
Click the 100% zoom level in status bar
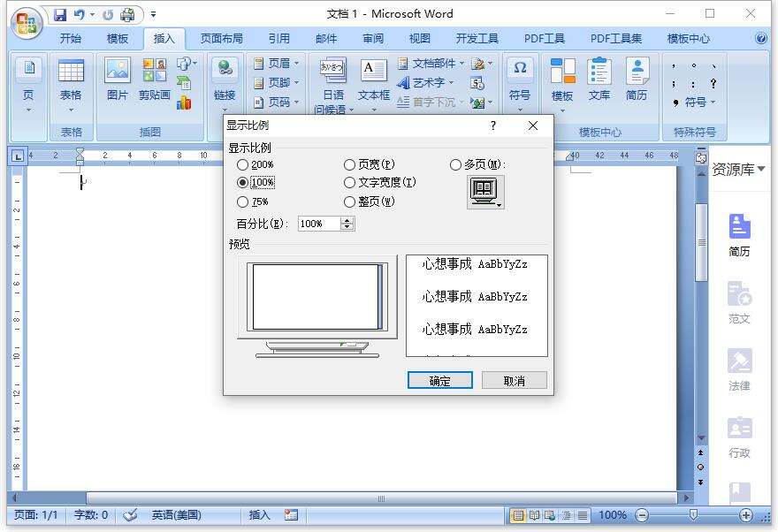tap(613, 515)
